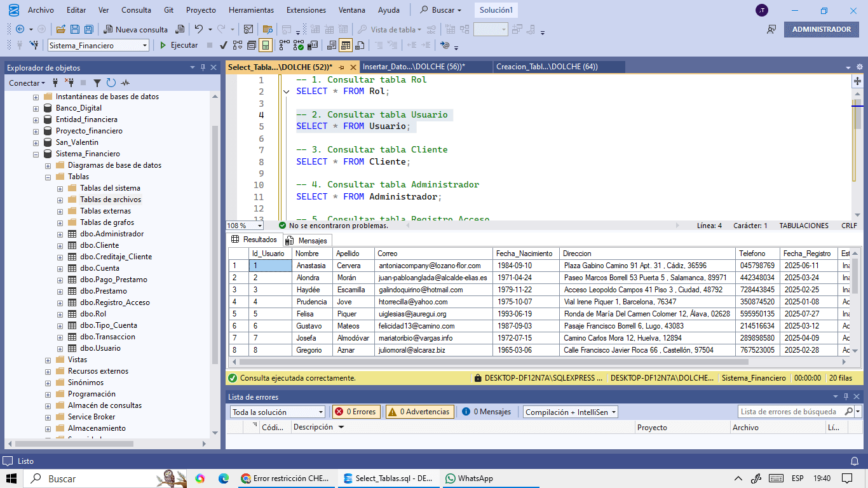The width and height of the screenshot is (868, 488).
Task: Toggle the 0 Advertencias filter
Action: 419,412
